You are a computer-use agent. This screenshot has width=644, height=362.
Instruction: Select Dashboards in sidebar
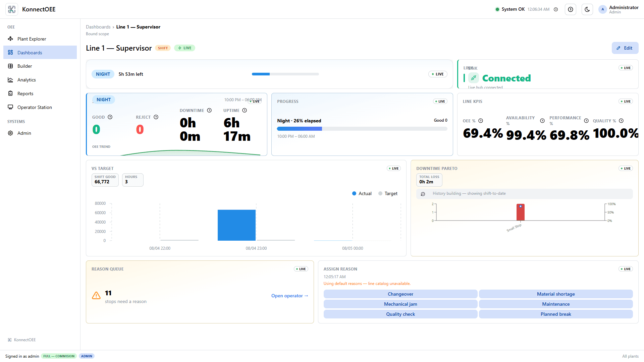40,52
